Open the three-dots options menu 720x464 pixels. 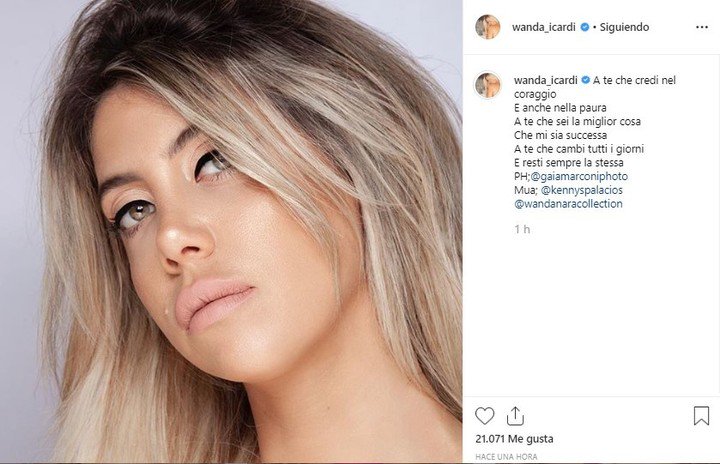702,28
